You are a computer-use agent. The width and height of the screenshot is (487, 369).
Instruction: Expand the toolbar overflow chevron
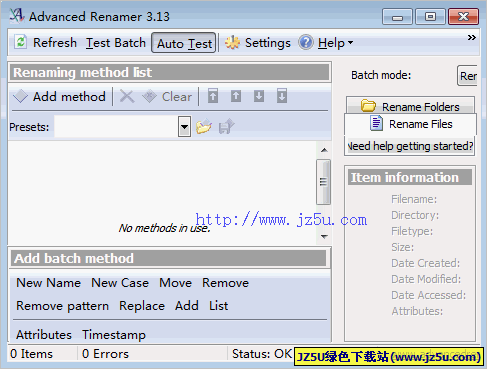[x=471, y=37]
